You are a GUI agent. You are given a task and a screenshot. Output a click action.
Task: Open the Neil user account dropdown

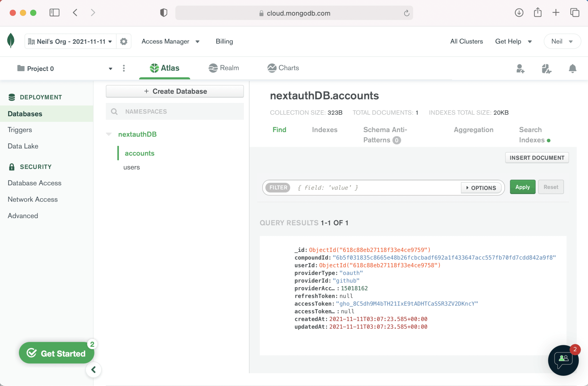[562, 41]
